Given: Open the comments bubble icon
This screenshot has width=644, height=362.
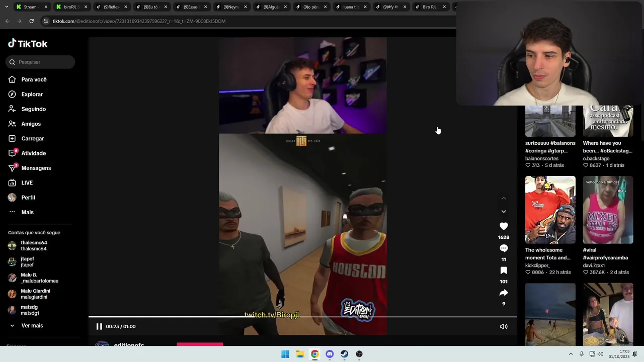Looking at the screenshot, I should click(x=504, y=248).
